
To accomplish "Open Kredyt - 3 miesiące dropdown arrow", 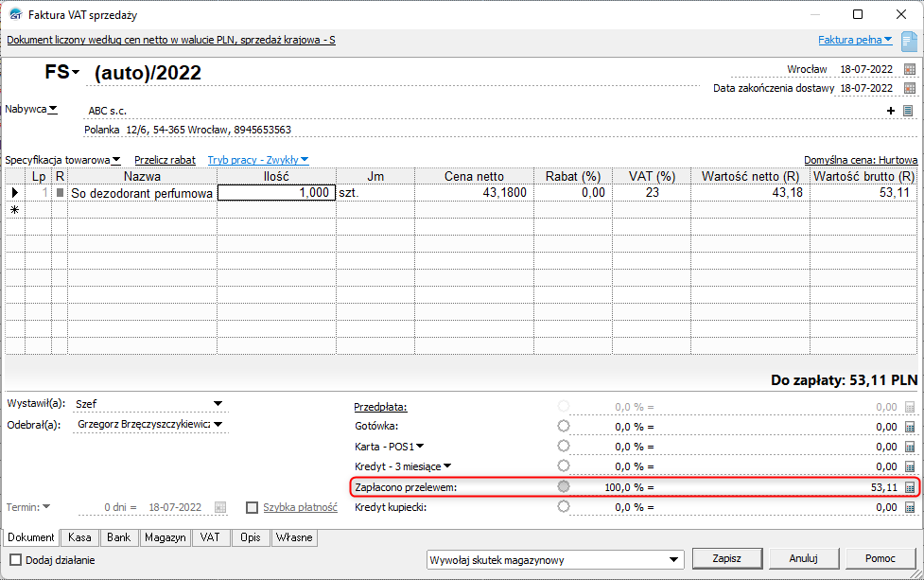I will pos(447,466).
